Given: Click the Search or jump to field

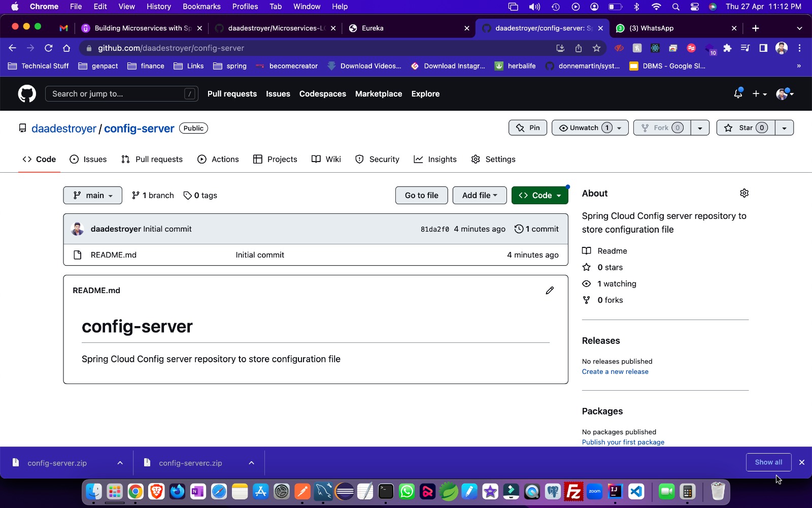Looking at the screenshot, I should pos(122,93).
